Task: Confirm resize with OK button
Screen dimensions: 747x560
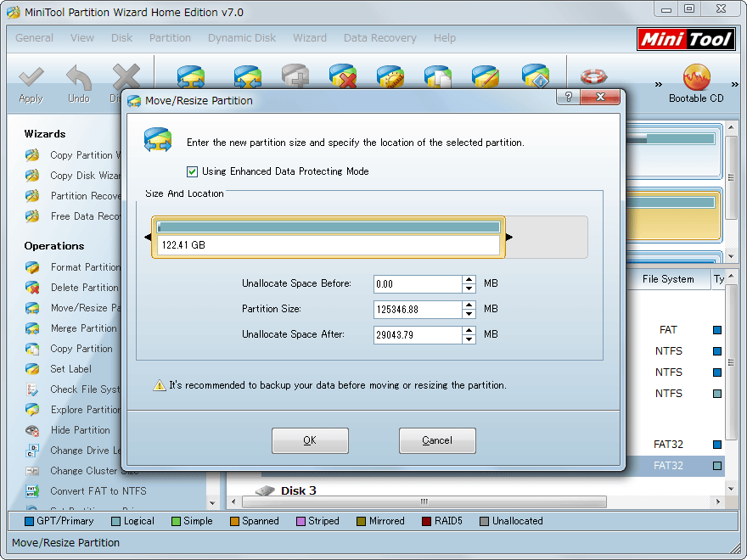Action: [310, 440]
